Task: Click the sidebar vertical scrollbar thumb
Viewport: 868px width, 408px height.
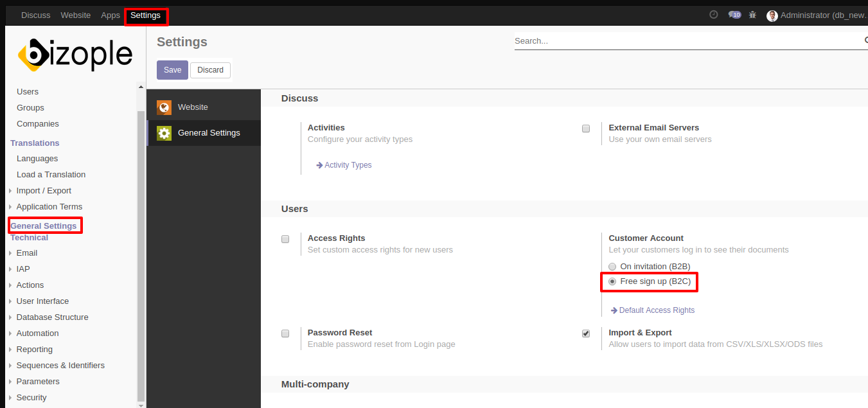Action: [141, 255]
